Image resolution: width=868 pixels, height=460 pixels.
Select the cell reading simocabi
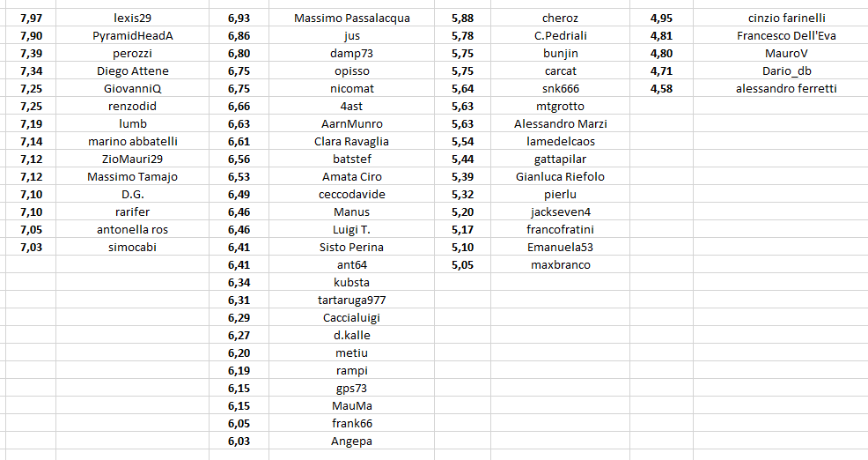click(133, 247)
